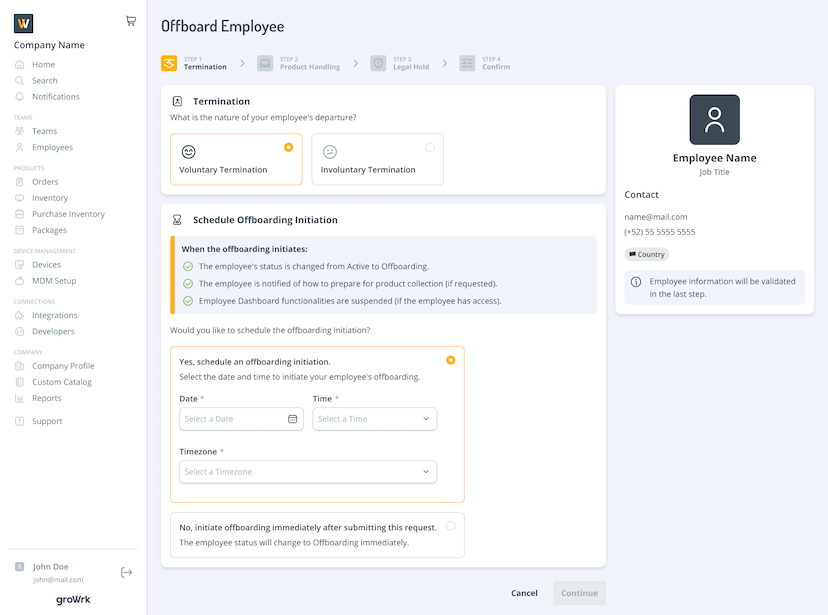Open Purchase Inventory menu item
828x615 pixels.
click(x=68, y=214)
